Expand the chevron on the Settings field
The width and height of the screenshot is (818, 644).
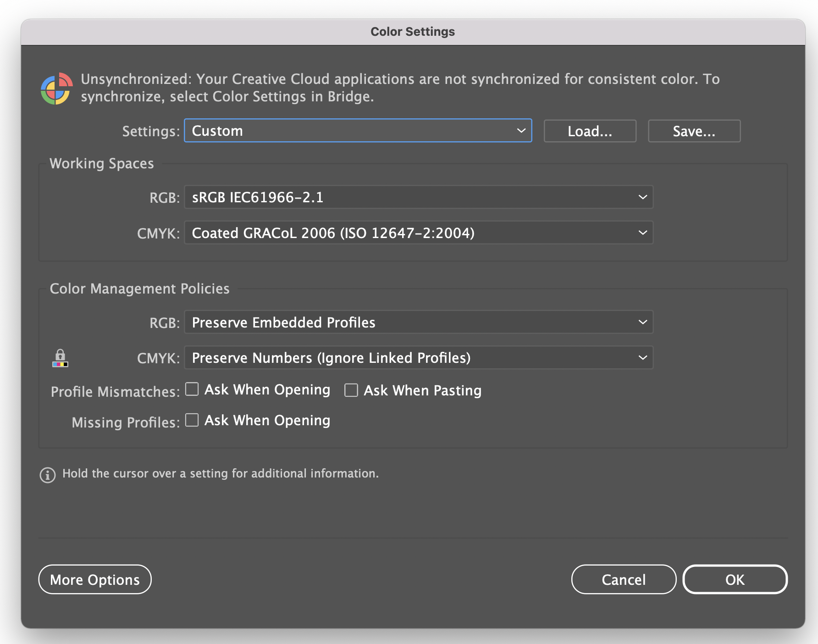tap(521, 131)
